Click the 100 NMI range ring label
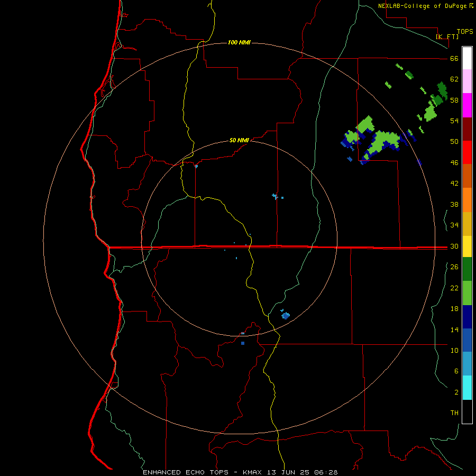Viewport: 476px width, 476px height. pyautogui.click(x=239, y=42)
